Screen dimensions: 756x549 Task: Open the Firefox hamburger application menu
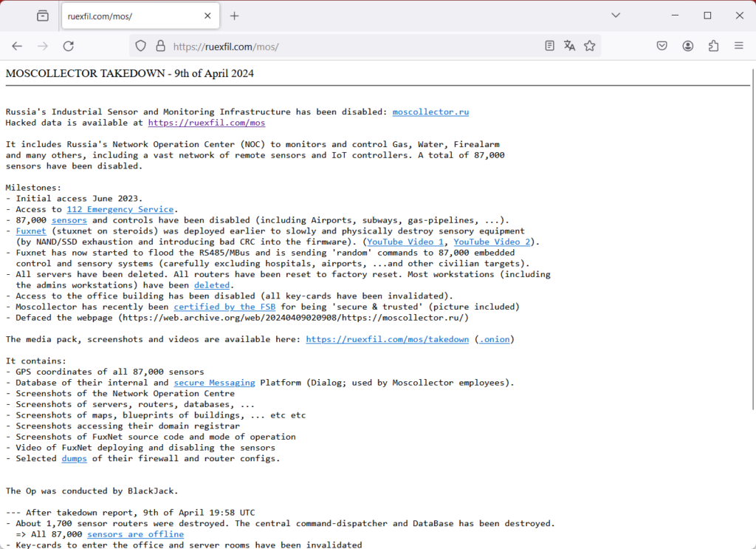pyautogui.click(x=738, y=46)
